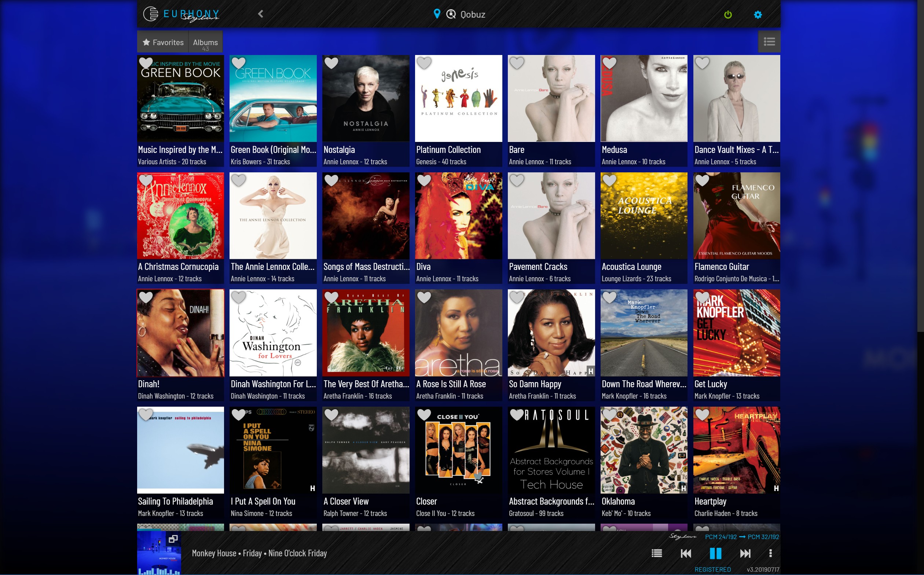Click the location pin icon
The image size is (924, 575).
(x=437, y=14)
